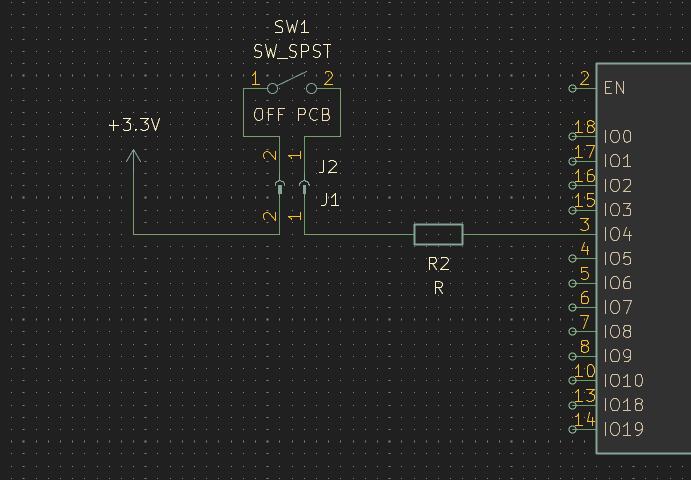Click the IO0 pin 18 endpoint
This screenshot has width=691, height=480.
(572, 137)
